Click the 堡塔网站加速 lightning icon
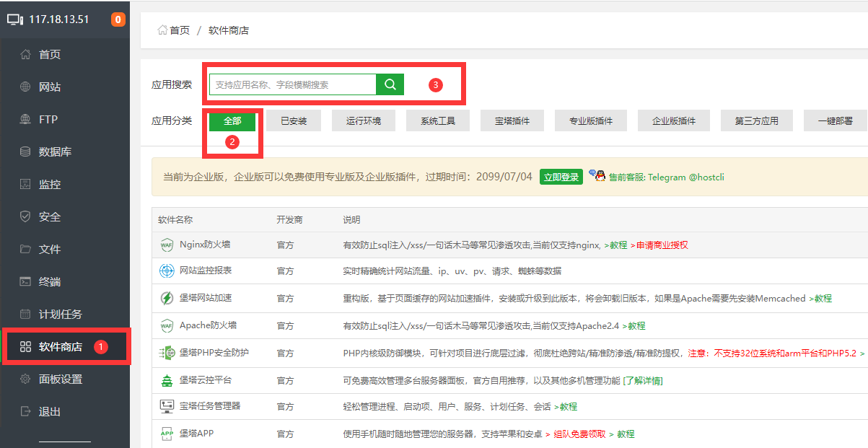868x448 pixels. (167, 298)
